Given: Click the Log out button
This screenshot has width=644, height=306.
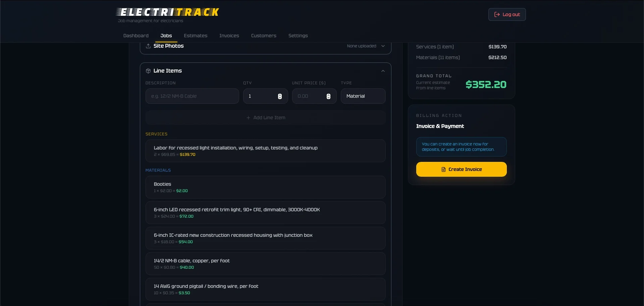Looking at the screenshot, I should tap(507, 14).
